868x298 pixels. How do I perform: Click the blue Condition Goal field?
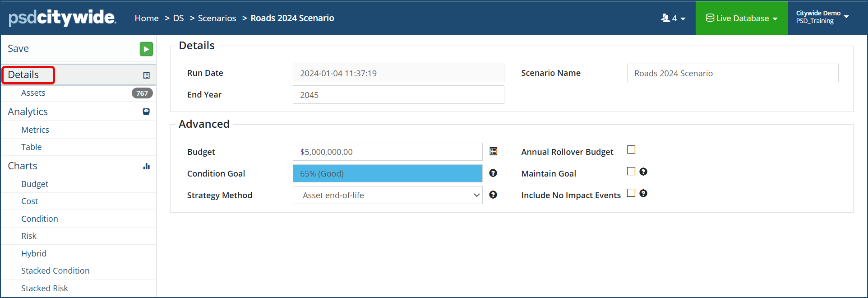pos(388,173)
